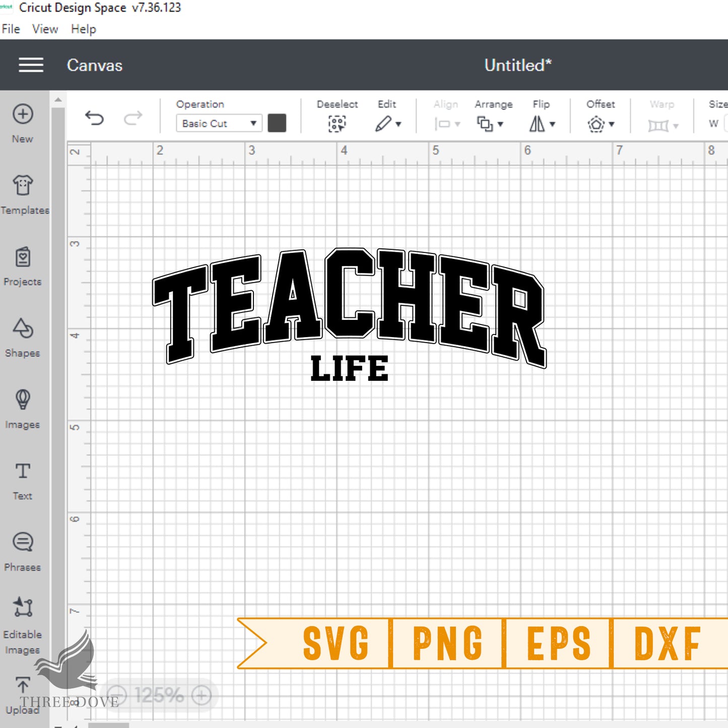The image size is (728, 728).
Task: Click the Warp icon
Action: pos(658,125)
